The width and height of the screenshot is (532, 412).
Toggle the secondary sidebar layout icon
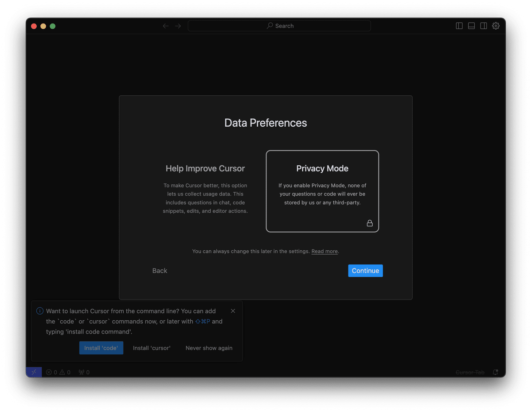[x=484, y=26]
